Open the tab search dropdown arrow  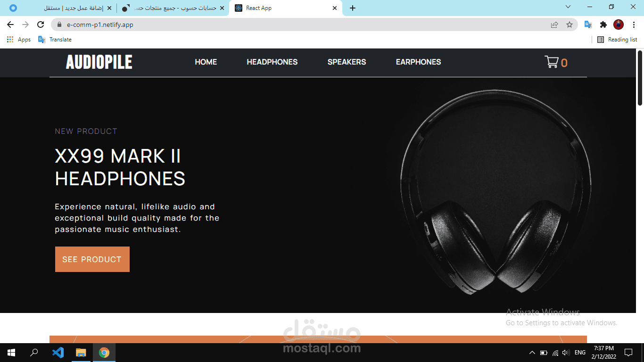[x=568, y=7]
